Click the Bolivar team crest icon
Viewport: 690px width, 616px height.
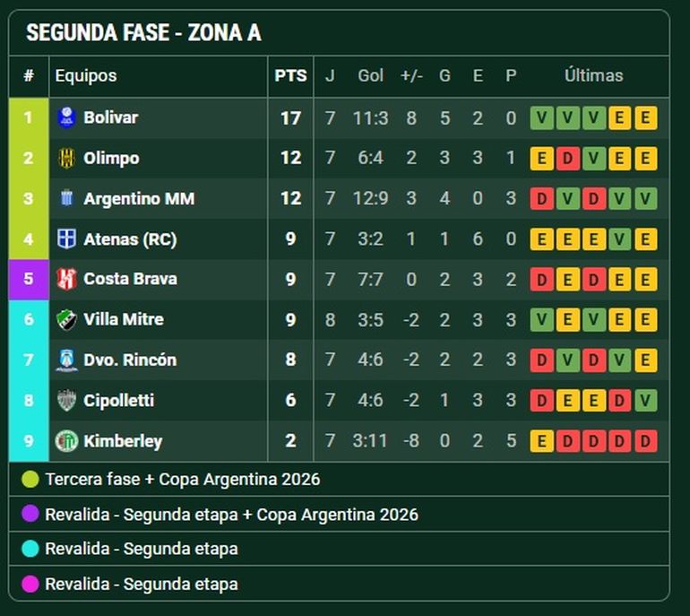tap(66, 117)
